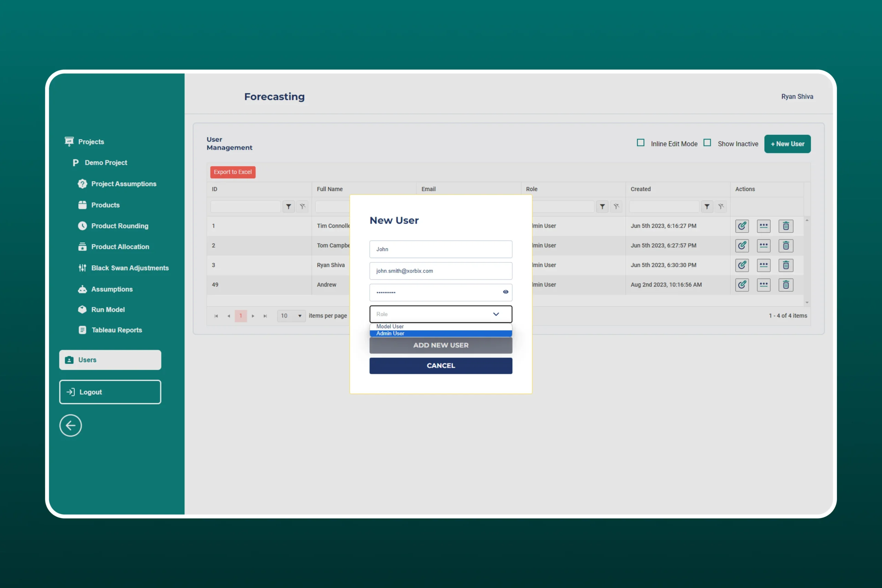Click Export to Excel button

pos(233,172)
